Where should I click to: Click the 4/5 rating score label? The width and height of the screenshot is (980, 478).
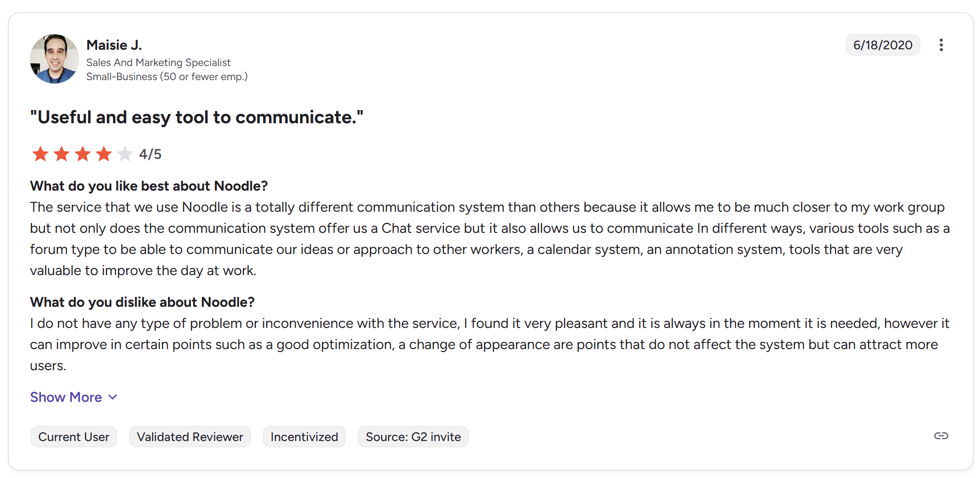coord(150,154)
